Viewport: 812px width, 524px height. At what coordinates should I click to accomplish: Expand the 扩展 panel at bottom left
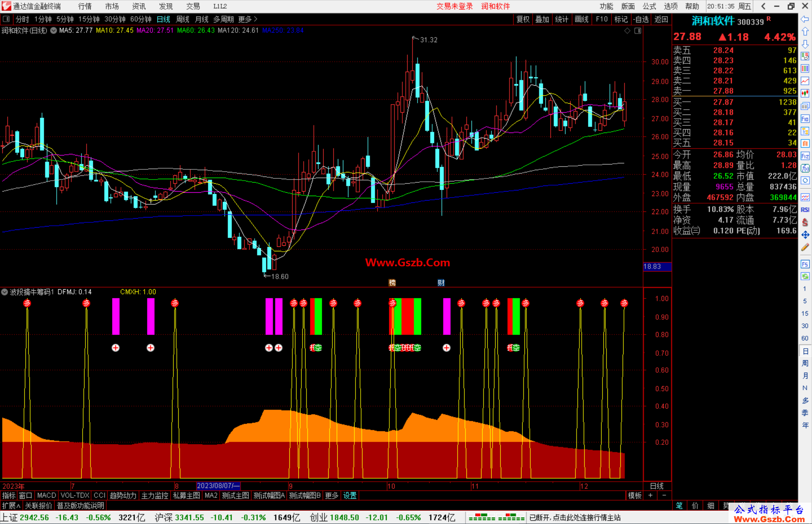tap(11, 506)
